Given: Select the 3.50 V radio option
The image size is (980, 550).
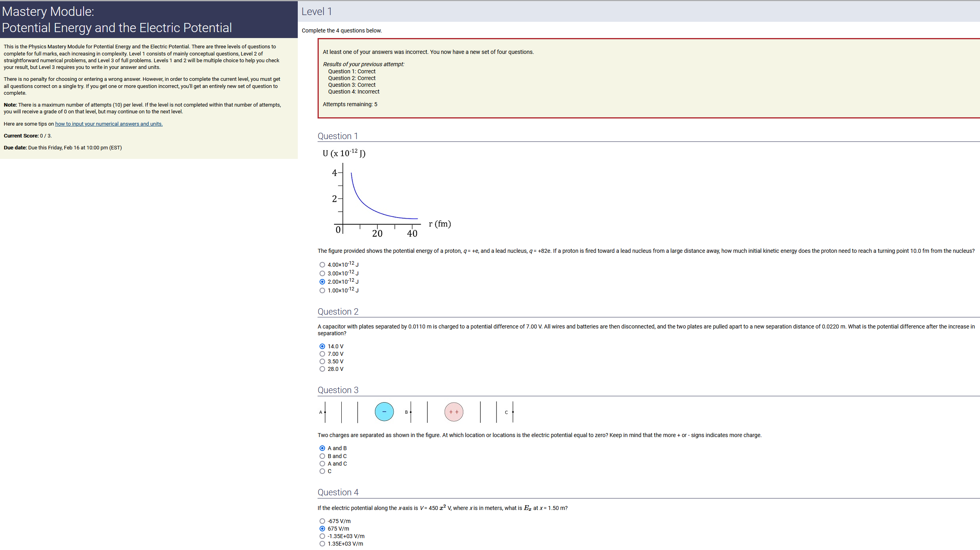Looking at the screenshot, I should tap(322, 361).
